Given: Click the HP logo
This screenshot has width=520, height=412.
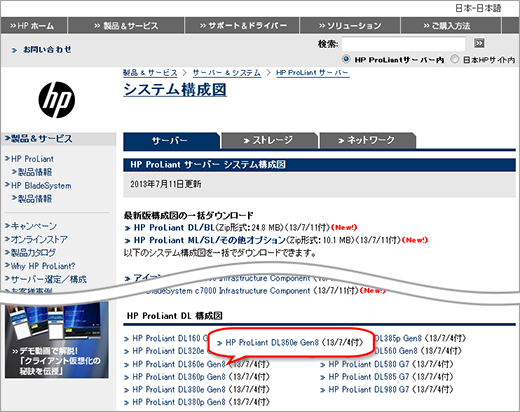Looking at the screenshot, I should click(57, 100).
